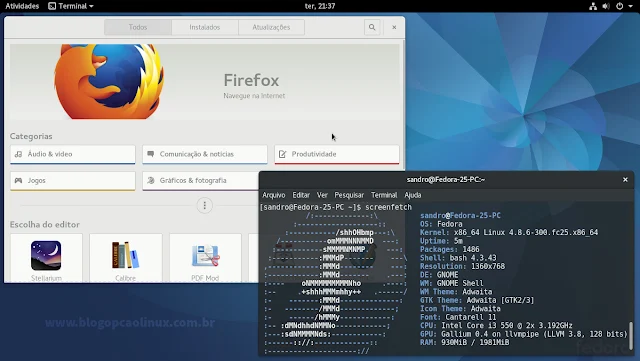Click the Terminal icon in top bar
640x361 pixels.
click(52, 6)
